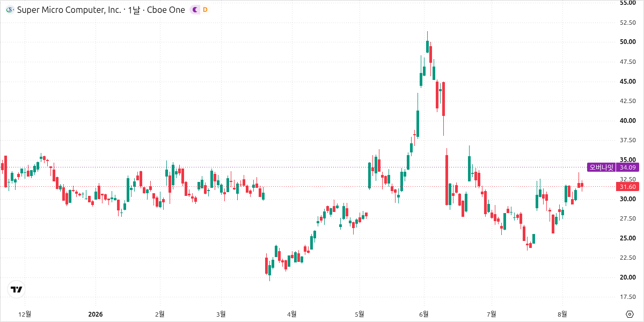644x322 pixels.
Task: Click the 2026 date axis label
Action: click(x=96, y=314)
